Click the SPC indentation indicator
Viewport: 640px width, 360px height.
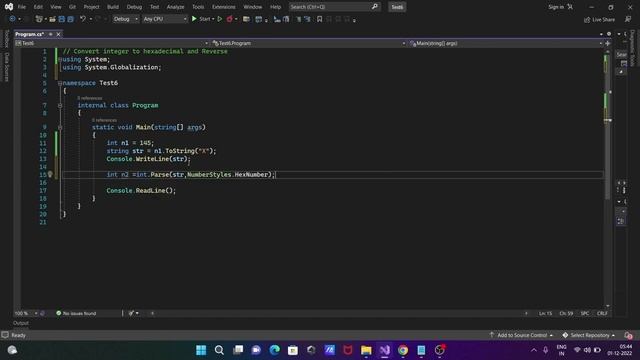coord(585,313)
